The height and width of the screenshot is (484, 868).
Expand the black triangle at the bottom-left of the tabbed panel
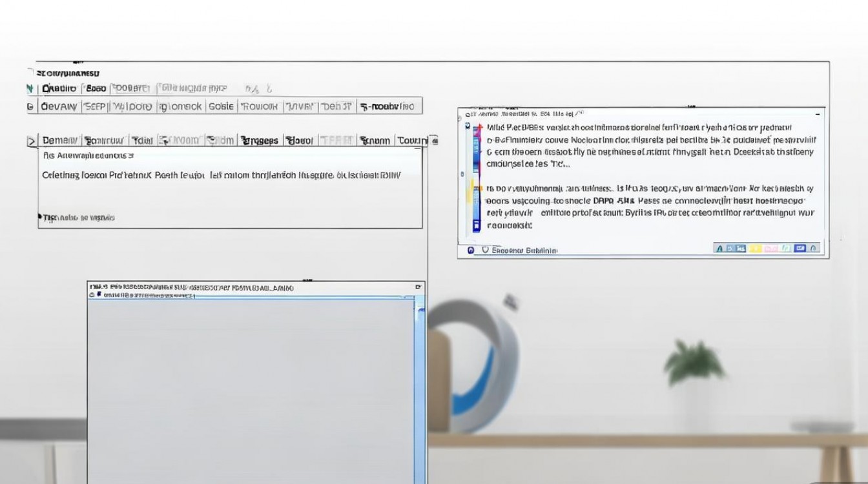pyautogui.click(x=40, y=218)
